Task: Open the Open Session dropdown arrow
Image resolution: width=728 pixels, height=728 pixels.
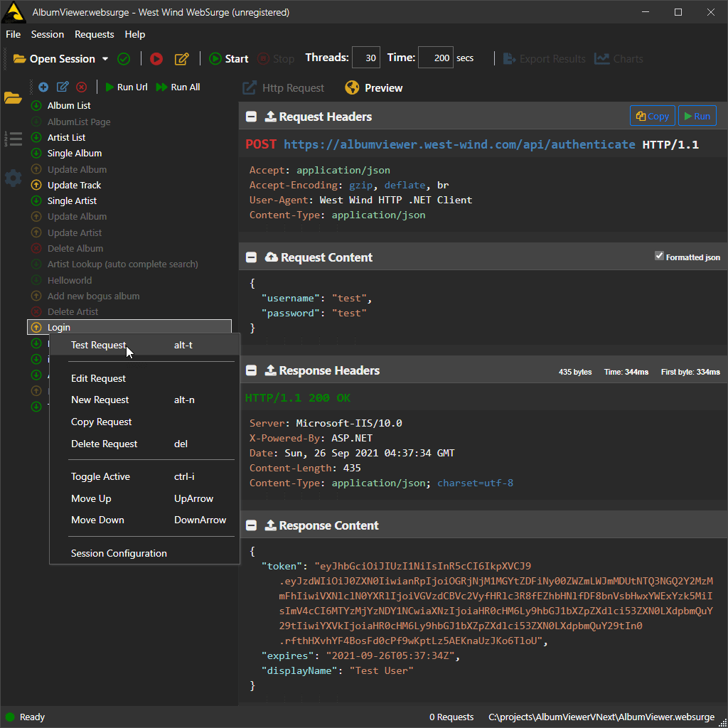Action: pos(105,59)
